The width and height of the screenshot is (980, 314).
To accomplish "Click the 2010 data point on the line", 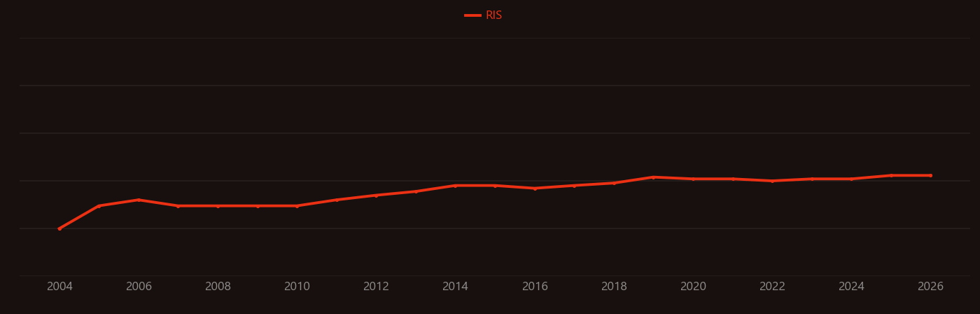I will [x=297, y=206].
